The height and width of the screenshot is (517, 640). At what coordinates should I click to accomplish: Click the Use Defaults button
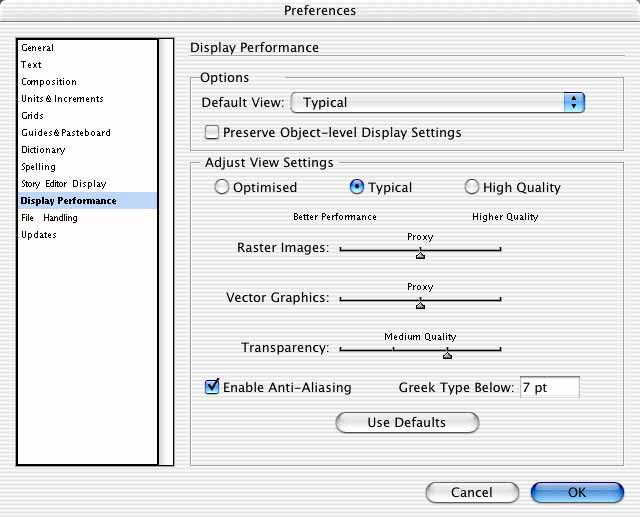(x=407, y=422)
